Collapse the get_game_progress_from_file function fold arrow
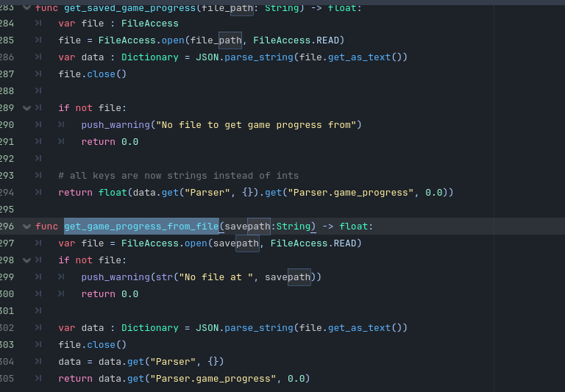This screenshot has height=392, width=565. (x=27, y=226)
